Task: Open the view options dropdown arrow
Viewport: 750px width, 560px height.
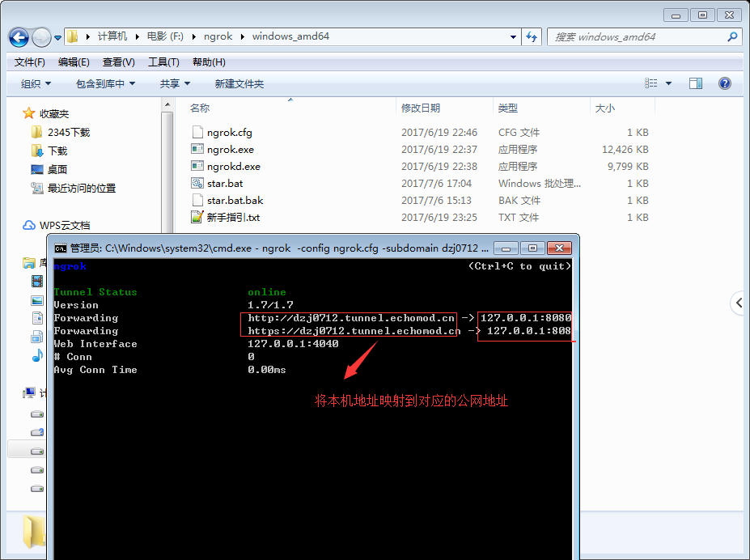Action: click(x=668, y=83)
